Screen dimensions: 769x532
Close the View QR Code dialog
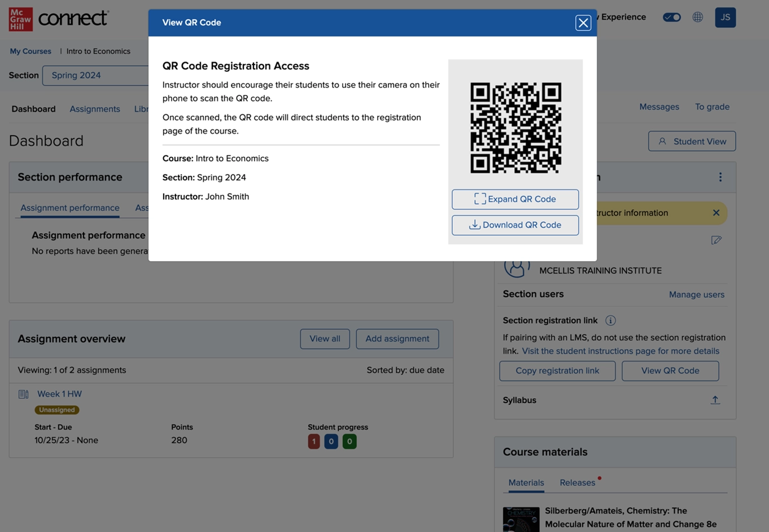583,23
